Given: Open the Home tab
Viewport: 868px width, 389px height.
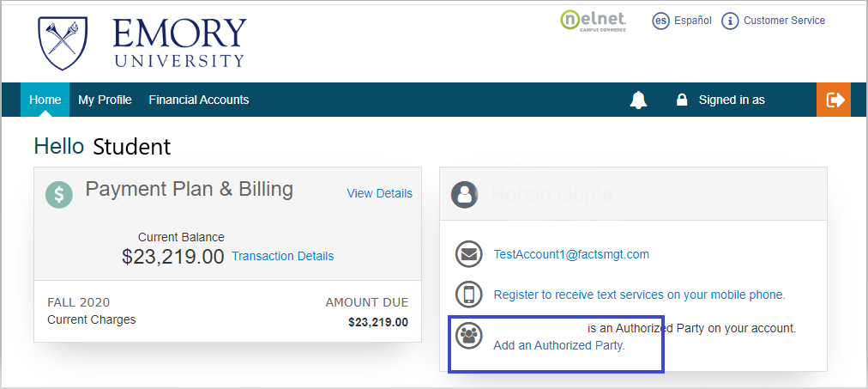Looking at the screenshot, I should click(x=45, y=100).
